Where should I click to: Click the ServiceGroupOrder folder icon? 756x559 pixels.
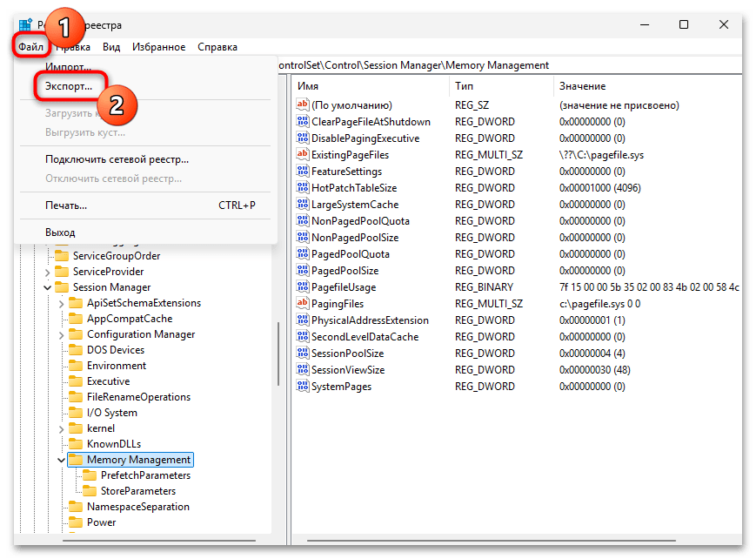point(62,255)
